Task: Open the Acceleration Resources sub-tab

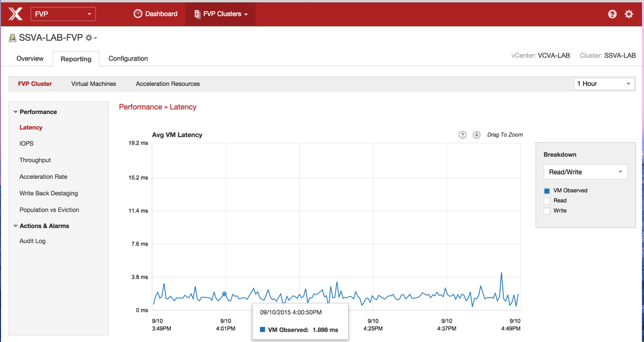Action: (168, 84)
